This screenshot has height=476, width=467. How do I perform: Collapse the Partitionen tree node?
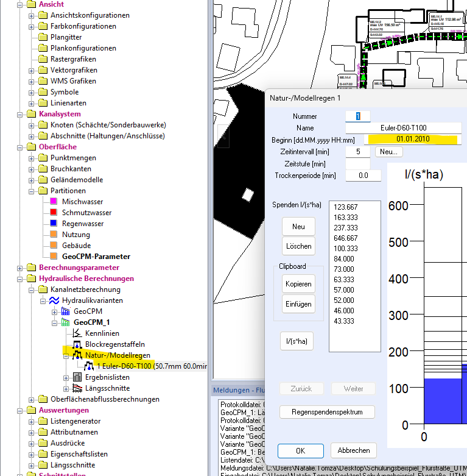[x=32, y=191]
